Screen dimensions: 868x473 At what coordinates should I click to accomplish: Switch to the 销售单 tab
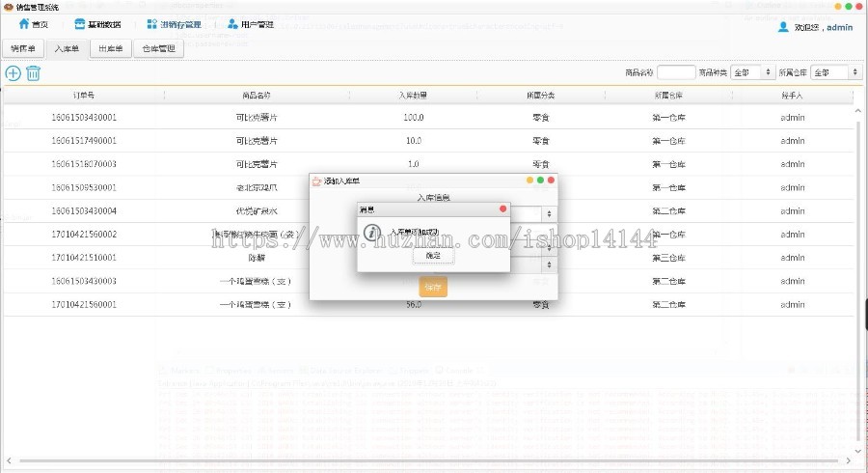pyautogui.click(x=23, y=48)
